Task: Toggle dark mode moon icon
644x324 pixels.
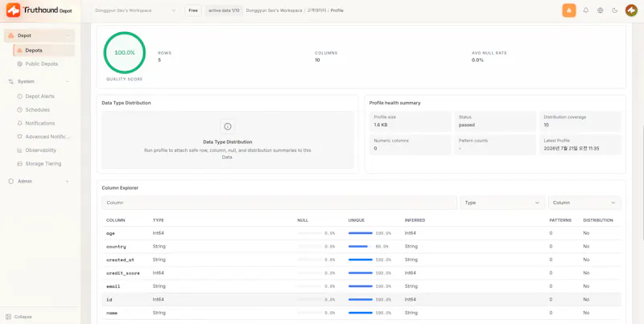Action: click(614, 10)
